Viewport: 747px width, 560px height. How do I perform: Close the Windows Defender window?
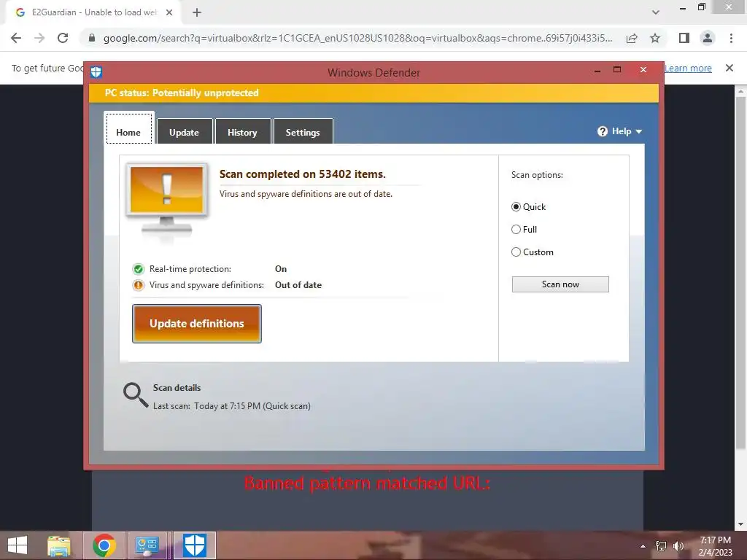point(643,70)
